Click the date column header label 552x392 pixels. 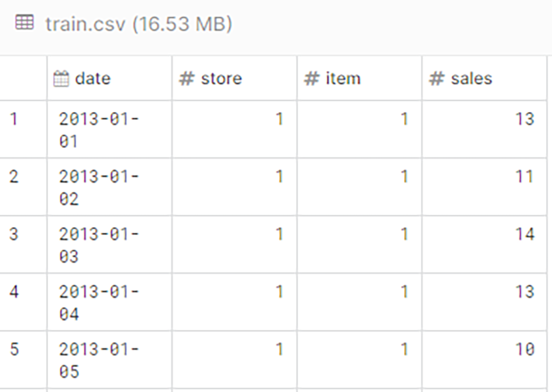tap(93, 79)
